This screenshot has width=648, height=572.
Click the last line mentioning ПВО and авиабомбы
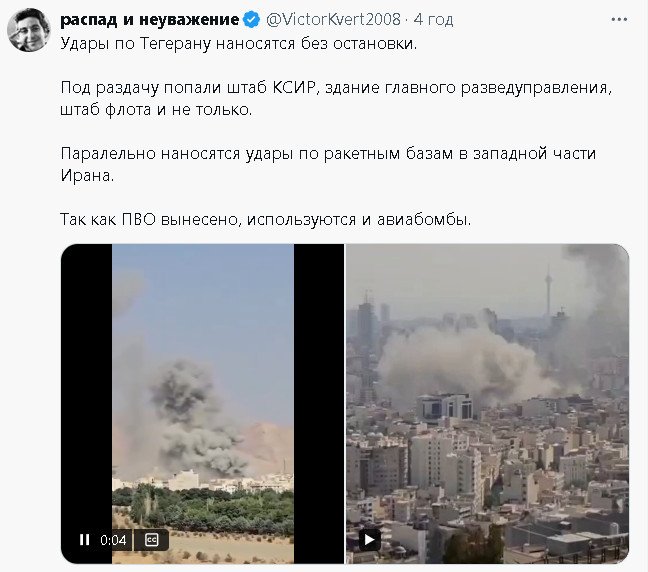(x=266, y=219)
